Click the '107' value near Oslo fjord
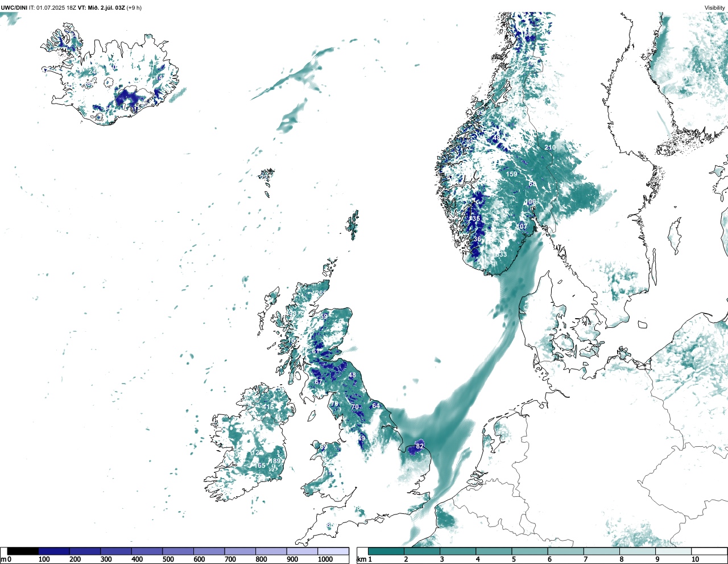The width and height of the screenshot is (728, 564). click(522, 227)
